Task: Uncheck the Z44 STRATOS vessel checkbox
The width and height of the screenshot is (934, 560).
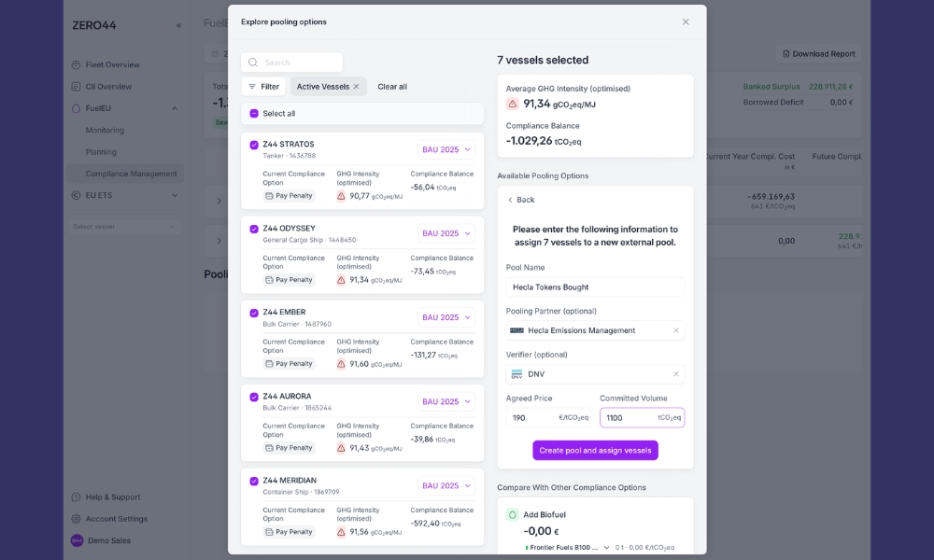Action: [254, 145]
